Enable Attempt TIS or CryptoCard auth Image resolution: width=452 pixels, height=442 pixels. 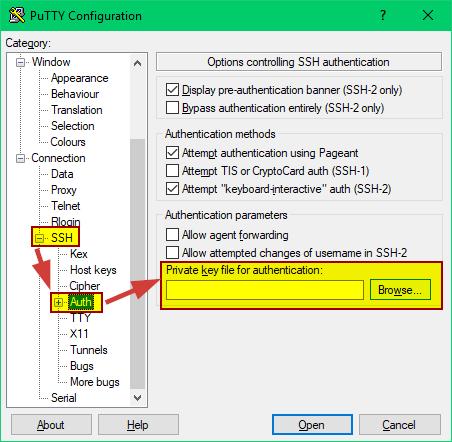pos(172,170)
